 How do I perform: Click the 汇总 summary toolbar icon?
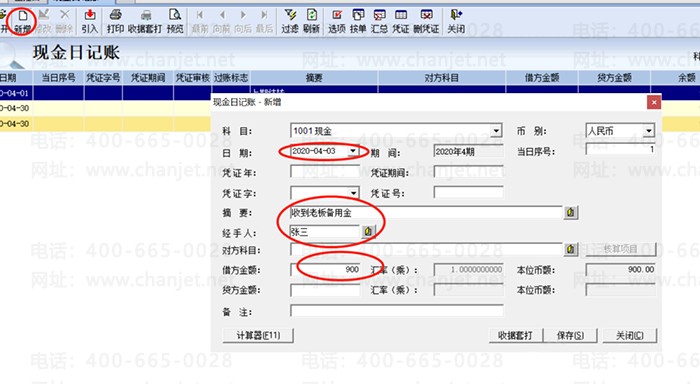click(x=379, y=21)
